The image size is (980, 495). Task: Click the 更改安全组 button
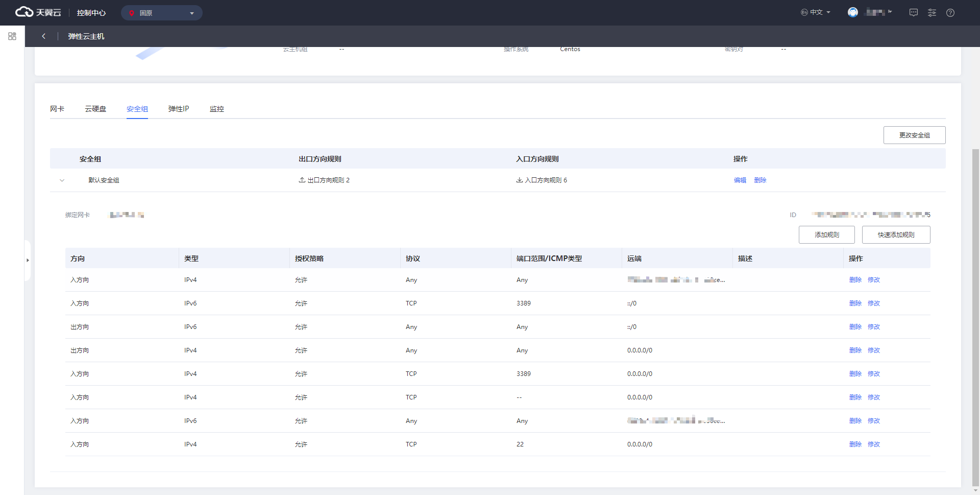tap(914, 135)
